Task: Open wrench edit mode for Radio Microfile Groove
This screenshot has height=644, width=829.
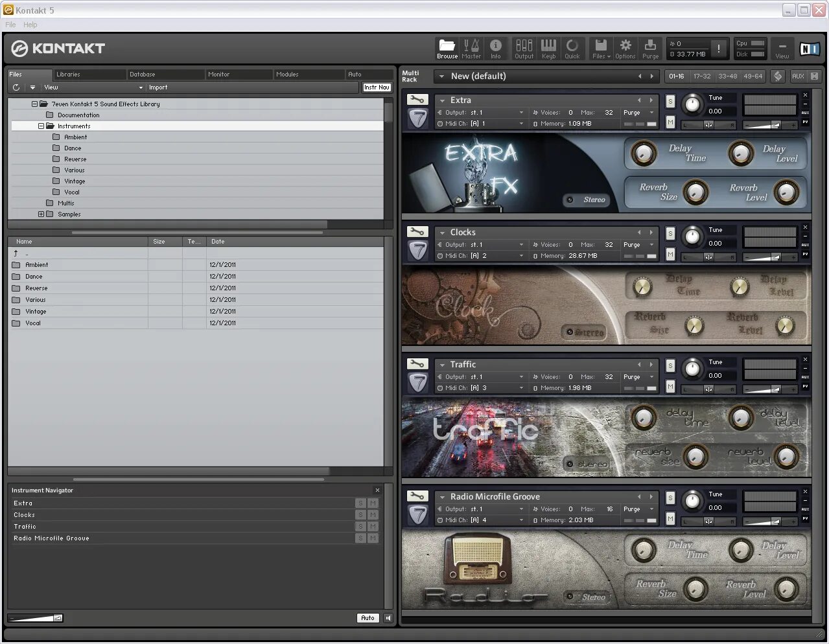Action: click(x=418, y=496)
